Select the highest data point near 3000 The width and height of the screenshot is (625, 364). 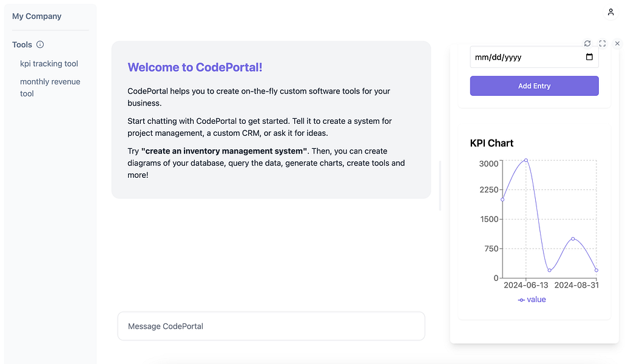525,161
